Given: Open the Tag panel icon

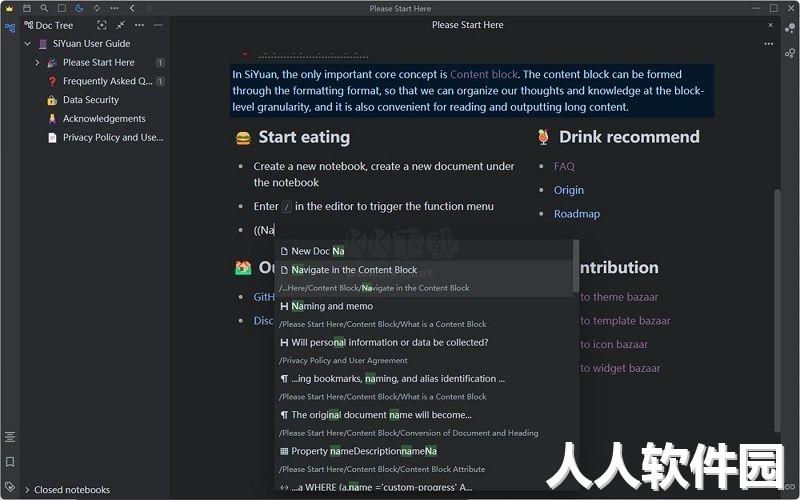Looking at the screenshot, I should [x=10, y=486].
